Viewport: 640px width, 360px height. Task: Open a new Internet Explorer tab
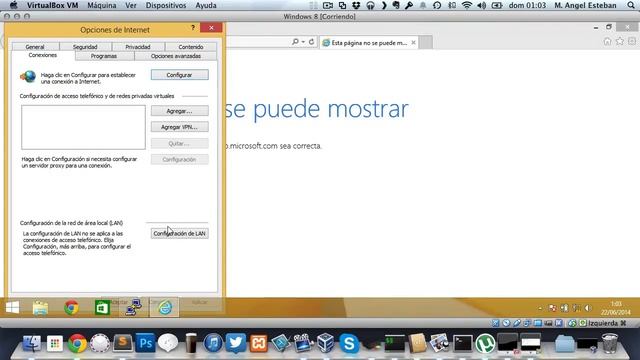[x=426, y=42]
